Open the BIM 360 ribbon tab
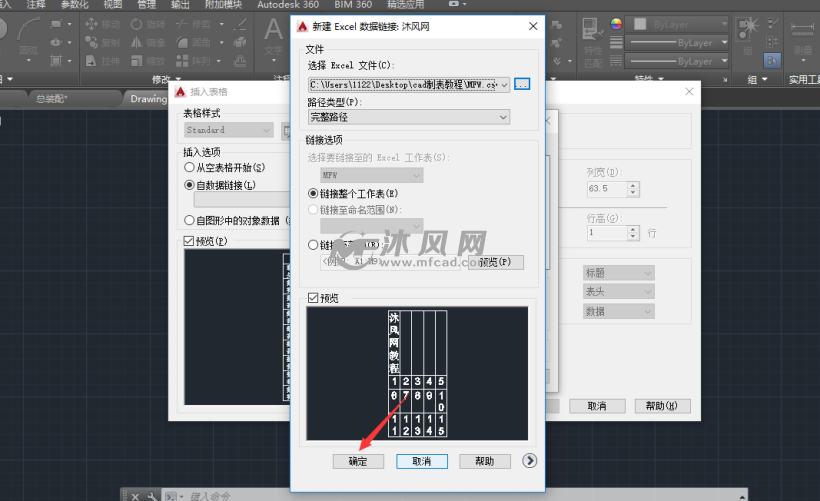 (353, 5)
